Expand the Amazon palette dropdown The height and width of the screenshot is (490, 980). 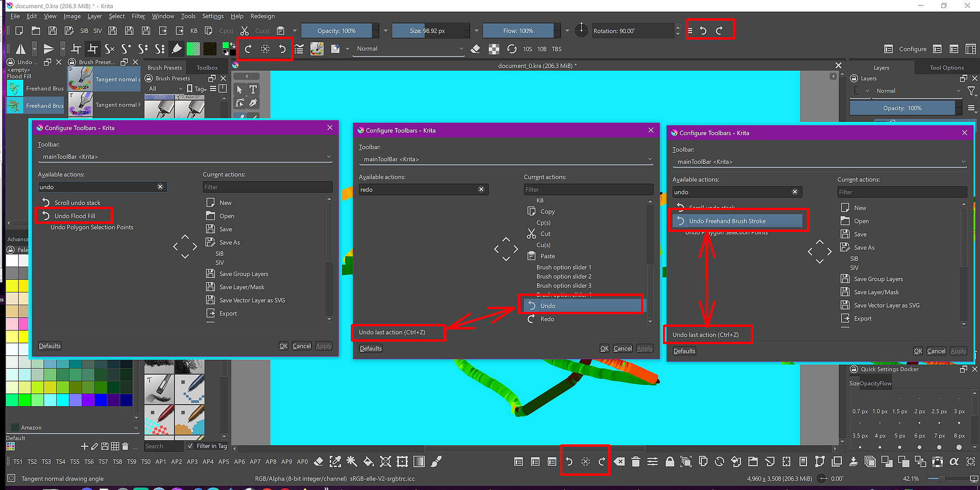136,428
